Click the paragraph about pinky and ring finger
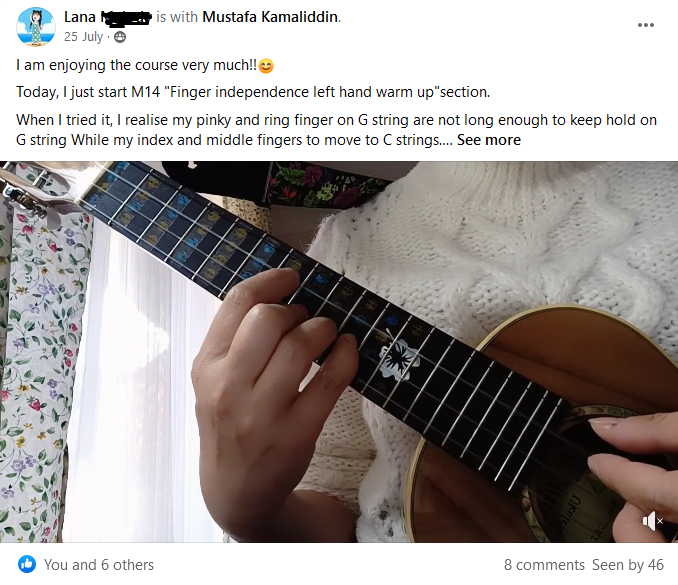Viewport: 678px width, 585px height. point(336,130)
